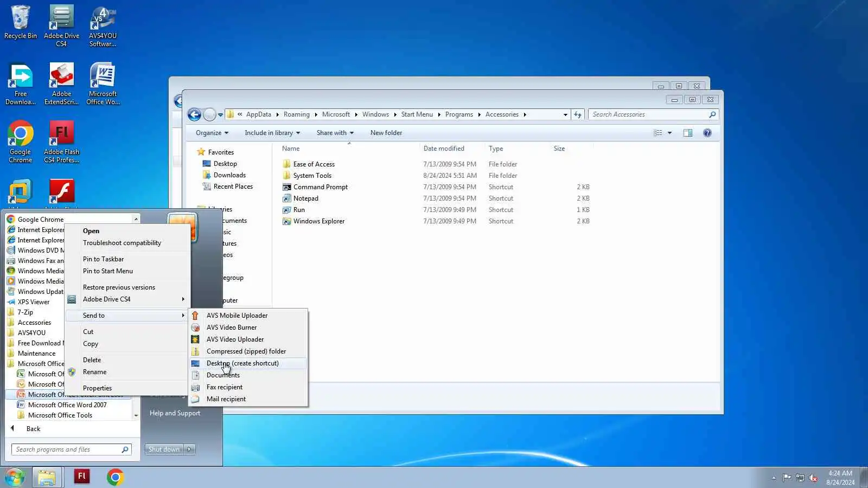This screenshot has width=868, height=488.
Task: Select the Adobe Drive CS4 desktop shortcut
Action: (x=61, y=25)
